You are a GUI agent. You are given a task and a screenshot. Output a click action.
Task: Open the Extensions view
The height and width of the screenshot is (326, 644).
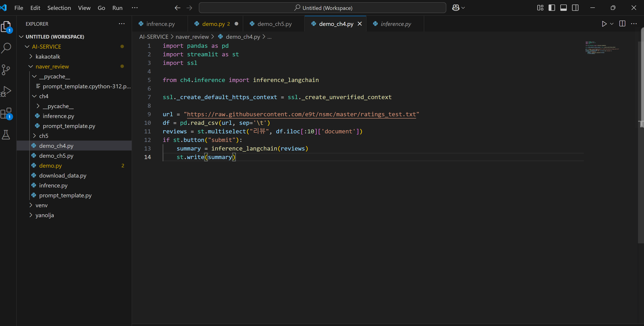click(6, 113)
